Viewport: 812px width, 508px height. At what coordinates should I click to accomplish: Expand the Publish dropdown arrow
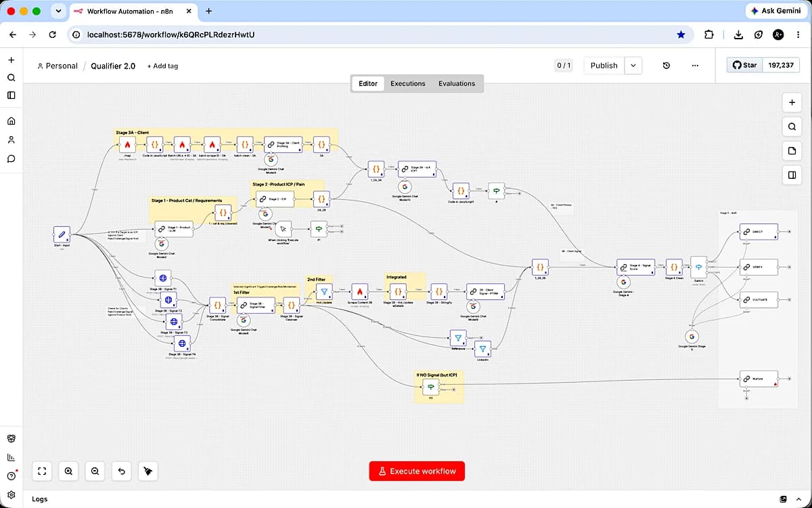(x=633, y=66)
